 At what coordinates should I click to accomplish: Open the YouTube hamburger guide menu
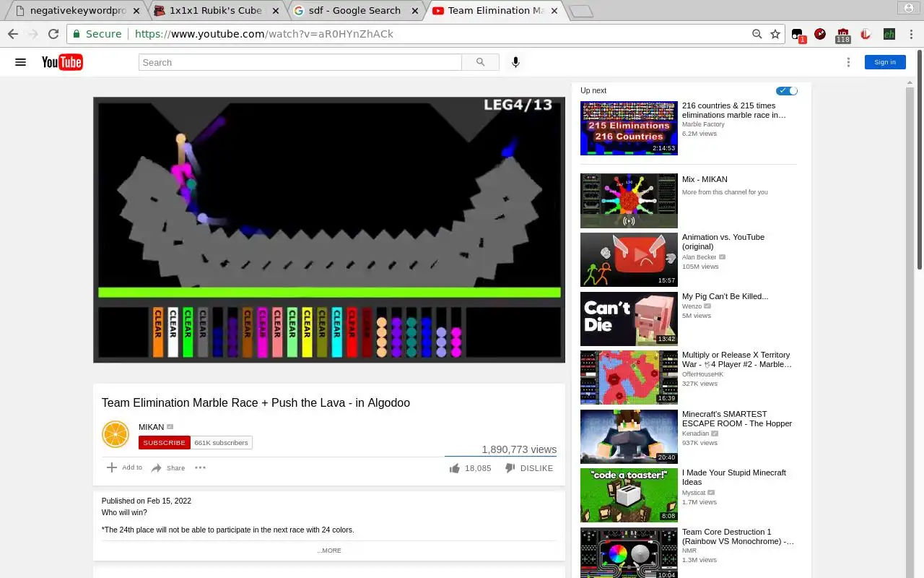(x=20, y=62)
